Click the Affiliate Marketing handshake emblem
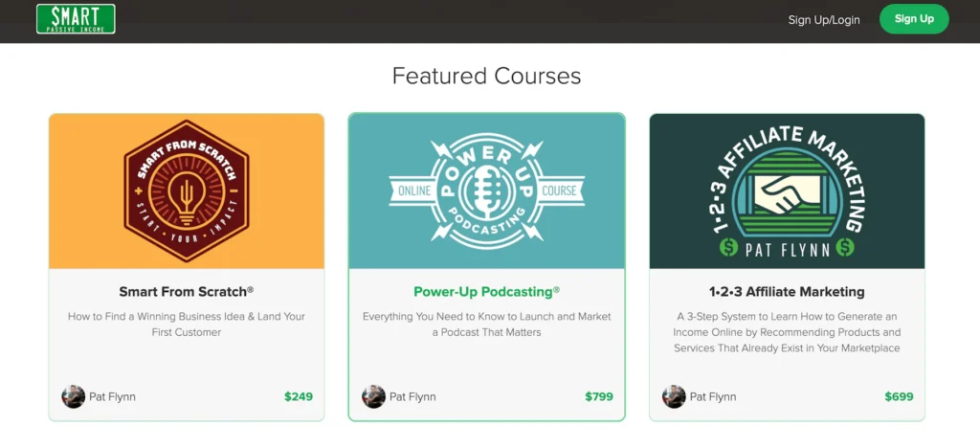This screenshot has width=980, height=448. pos(787,196)
